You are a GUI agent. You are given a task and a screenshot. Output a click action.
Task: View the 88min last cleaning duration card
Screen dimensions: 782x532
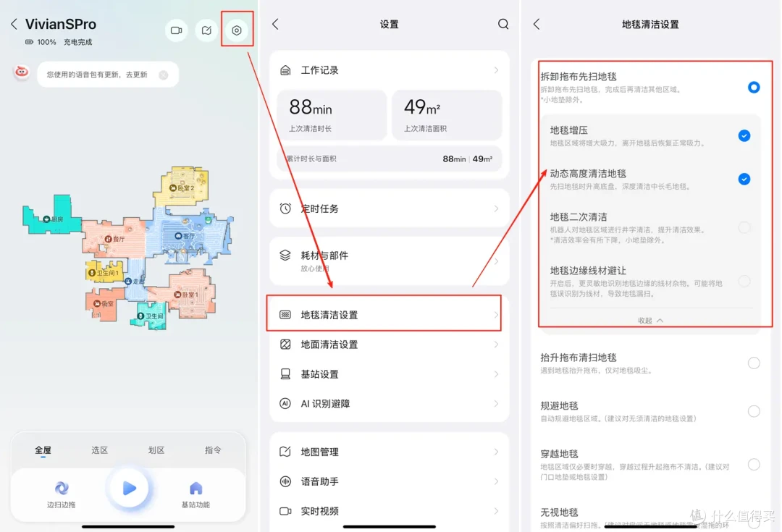tap(332, 115)
